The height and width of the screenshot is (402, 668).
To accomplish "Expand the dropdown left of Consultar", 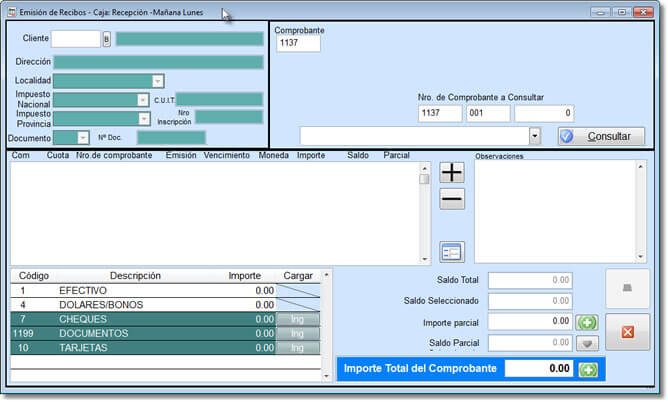I will [x=535, y=136].
